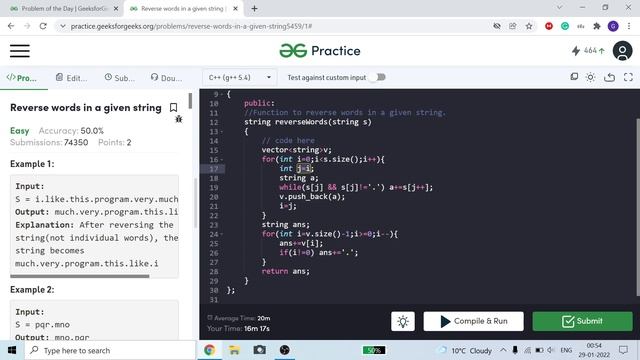Open the Chrome extensions puzzle icon
The width and height of the screenshot is (640, 360).
(597, 26)
